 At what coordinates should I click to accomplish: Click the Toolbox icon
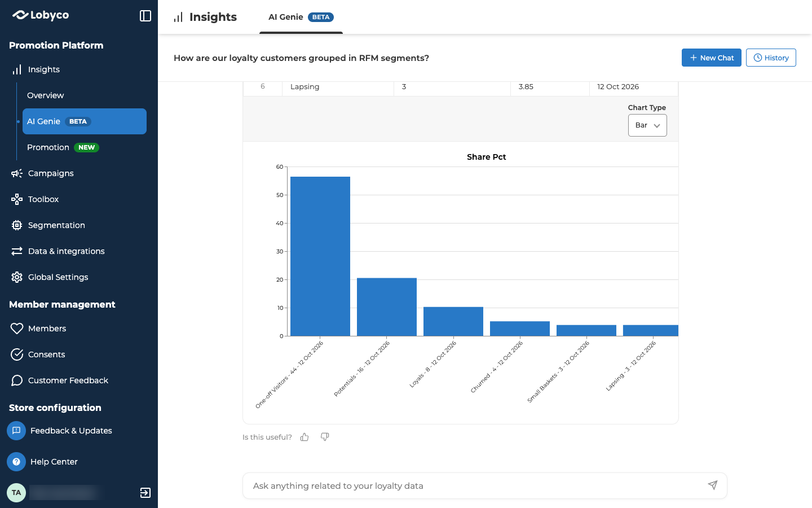coord(17,199)
